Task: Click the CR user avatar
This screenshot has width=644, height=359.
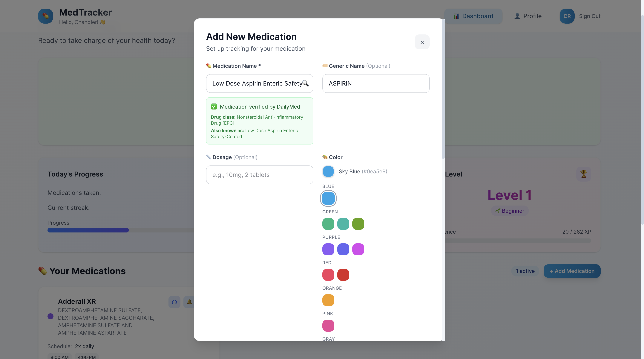Action: [x=567, y=16]
